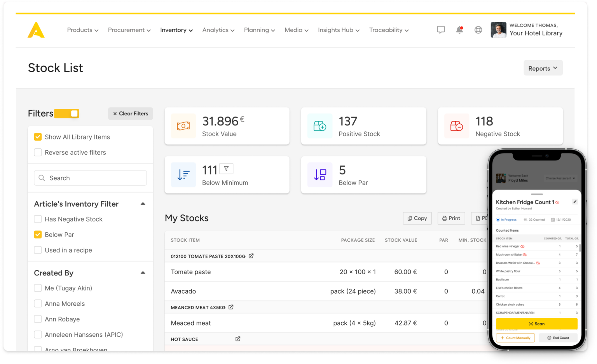Image resolution: width=597 pixels, height=364 pixels.
Task: Open external link for Hot Sauce
Action: click(x=238, y=339)
